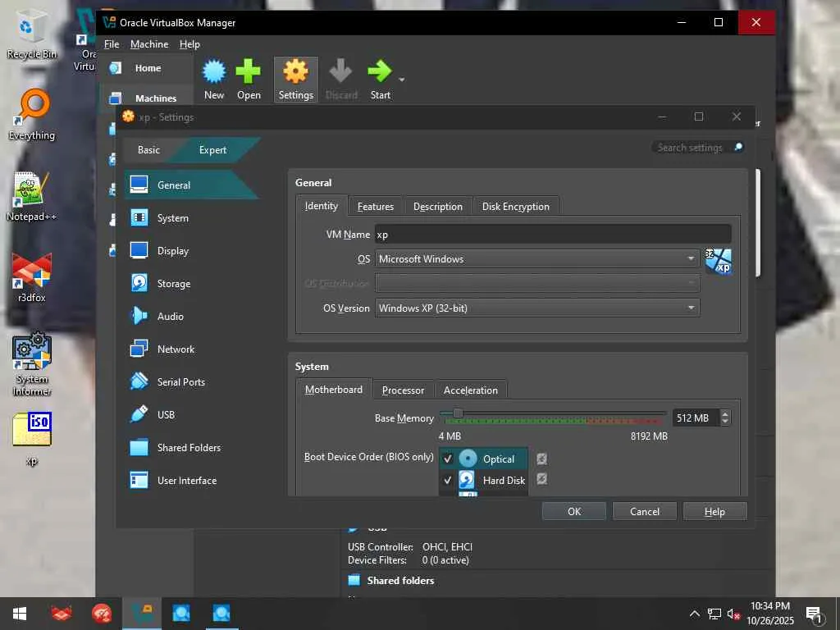This screenshot has height=630, width=840.
Task: Open the Recycle Bin desktop icon
Action: pos(31,33)
